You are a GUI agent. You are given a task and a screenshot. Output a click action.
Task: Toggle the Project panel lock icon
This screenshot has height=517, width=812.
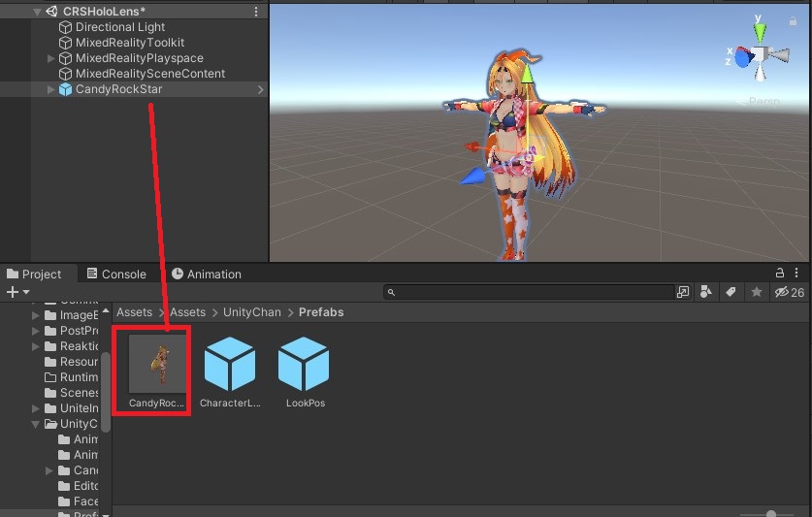point(779,273)
